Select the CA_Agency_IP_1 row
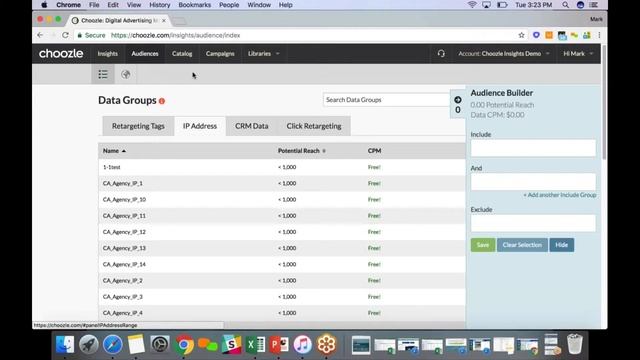This screenshot has height=360, width=640. [282, 183]
